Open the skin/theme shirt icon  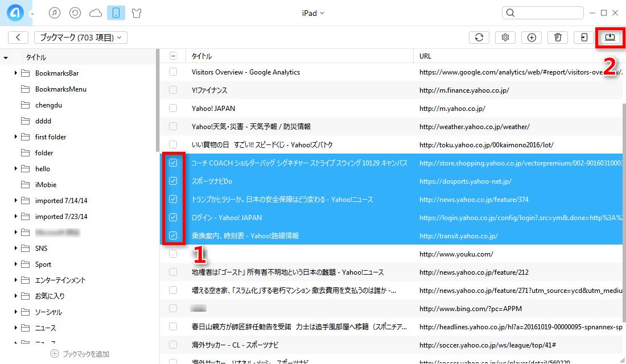click(x=137, y=13)
